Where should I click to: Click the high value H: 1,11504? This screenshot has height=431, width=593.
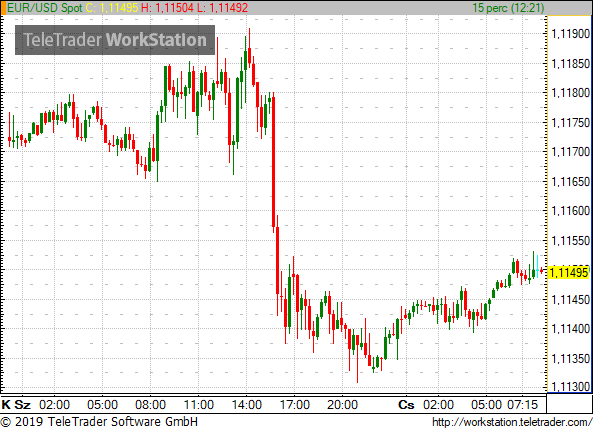point(167,8)
